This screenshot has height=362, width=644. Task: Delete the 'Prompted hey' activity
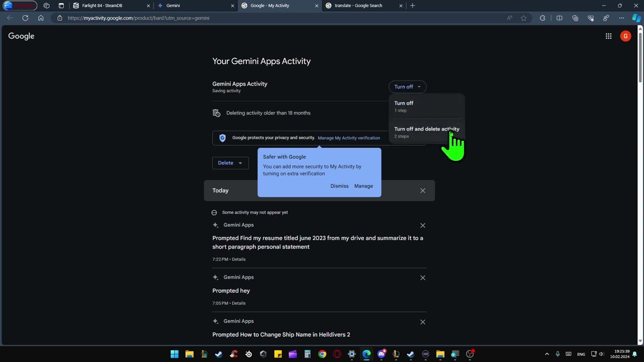coord(423,278)
